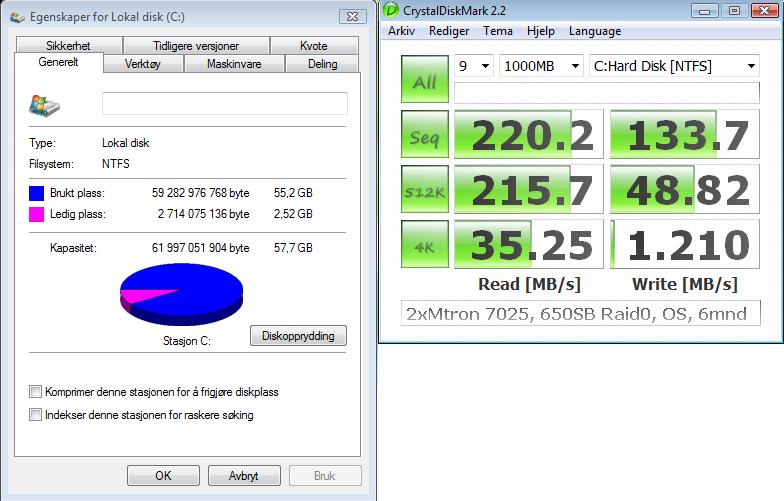The image size is (784, 501).
Task: Enable Komprimer denne stasjonen checkbox
Action: pyautogui.click(x=35, y=392)
